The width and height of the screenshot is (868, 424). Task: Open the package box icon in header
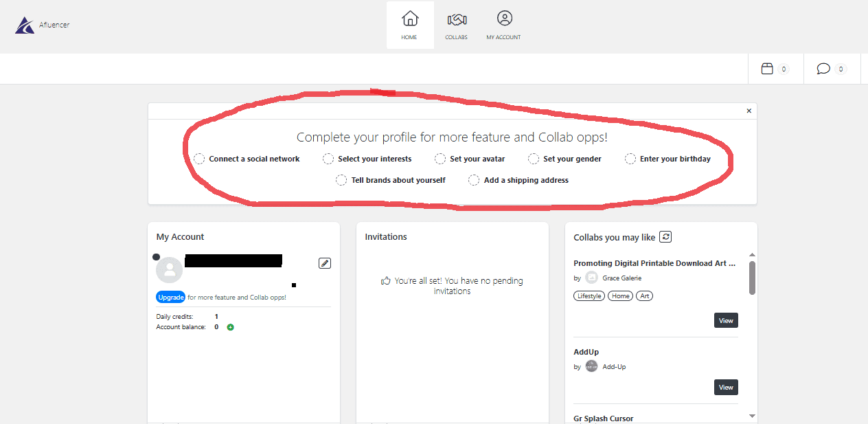click(x=768, y=69)
